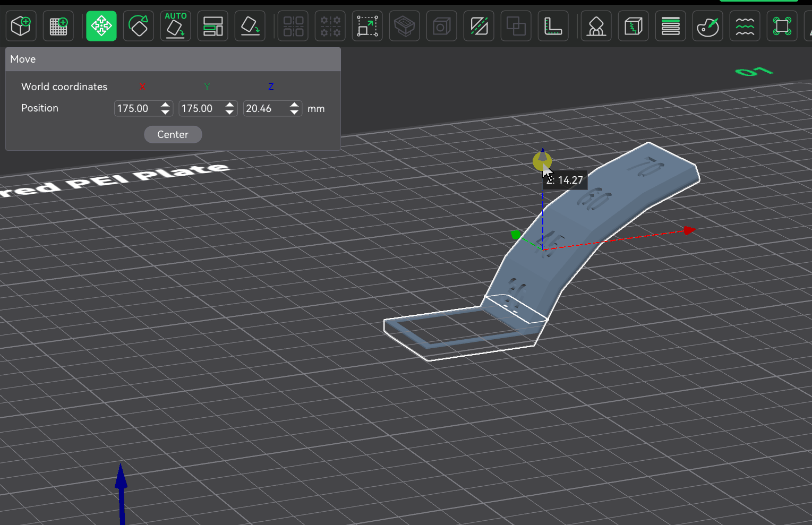Viewport: 812px width, 525px height.
Task: Run AUTO orient on the model
Action: 176,26
